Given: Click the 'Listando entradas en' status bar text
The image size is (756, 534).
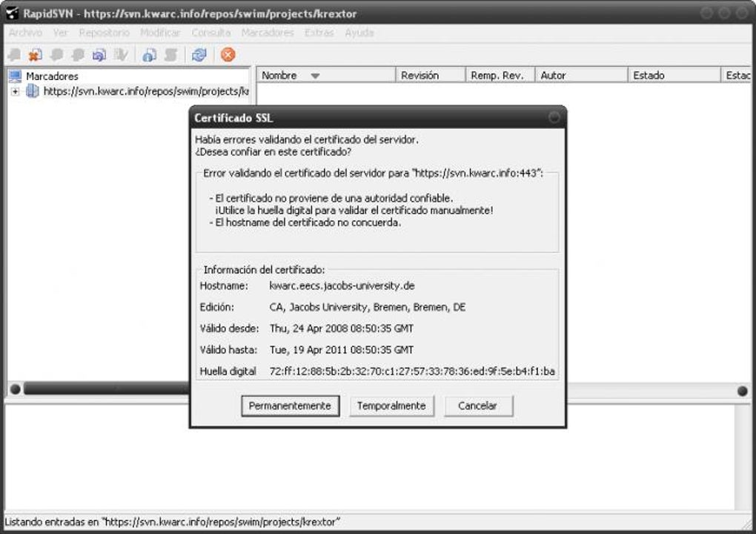Looking at the screenshot, I should pos(172,522).
